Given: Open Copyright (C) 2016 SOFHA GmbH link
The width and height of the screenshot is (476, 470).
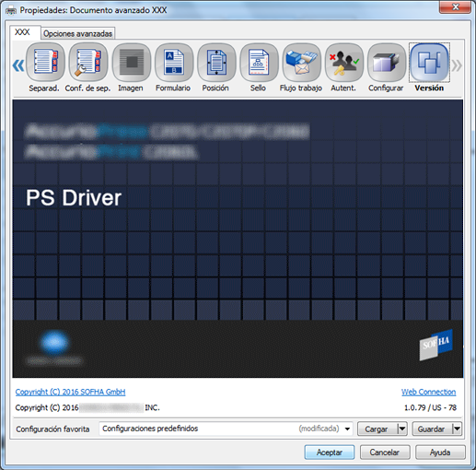Looking at the screenshot, I should tap(70, 392).
